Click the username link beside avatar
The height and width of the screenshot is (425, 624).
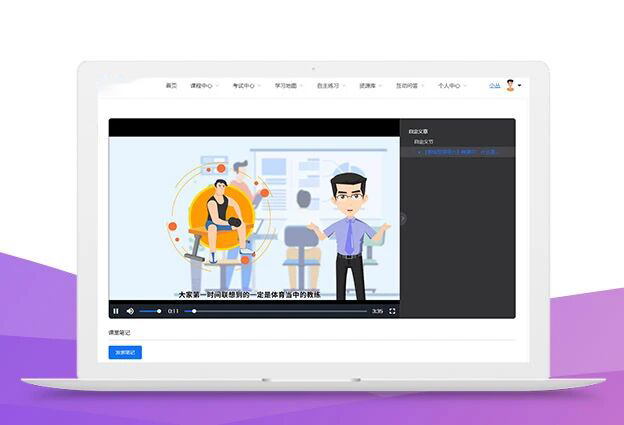tap(494, 86)
